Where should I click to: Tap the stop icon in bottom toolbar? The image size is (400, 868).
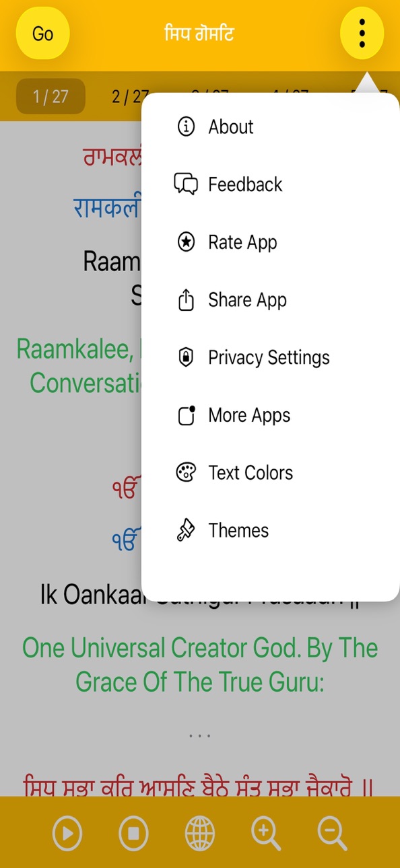pos(134,834)
